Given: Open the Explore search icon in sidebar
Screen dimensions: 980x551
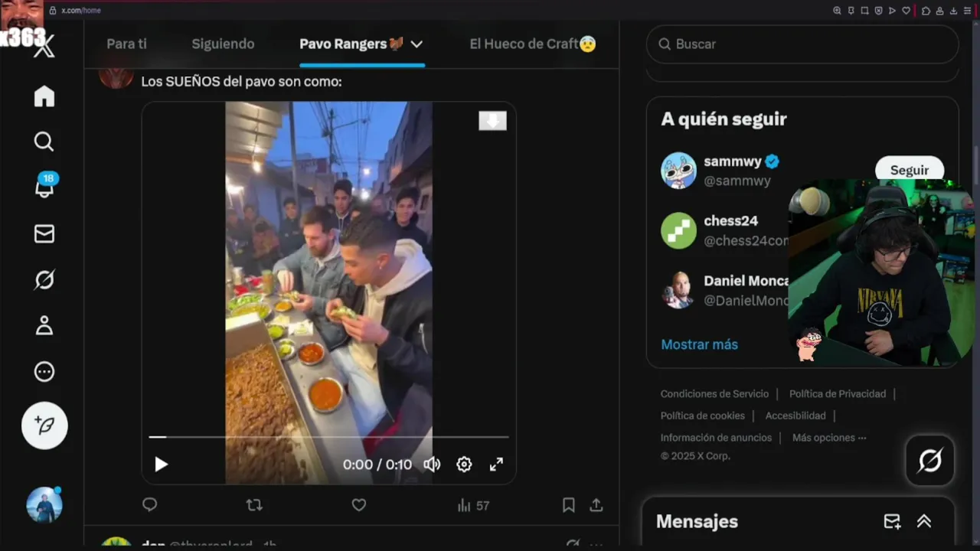Looking at the screenshot, I should 44,142.
